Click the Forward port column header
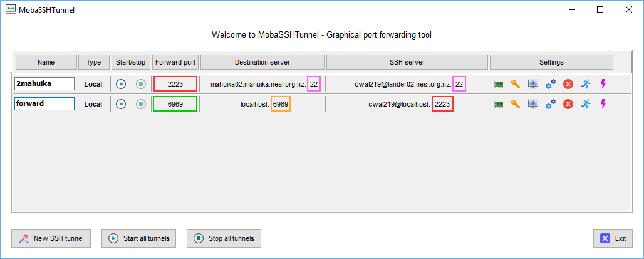The height and width of the screenshot is (259, 644). click(x=175, y=62)
